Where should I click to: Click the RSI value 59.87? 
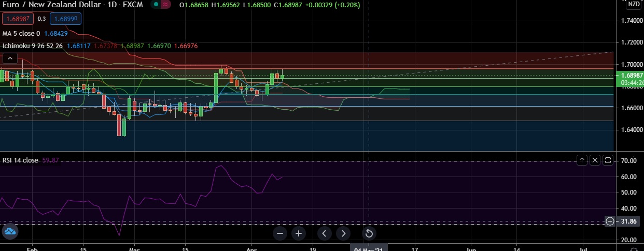click(x=50, y=160)
